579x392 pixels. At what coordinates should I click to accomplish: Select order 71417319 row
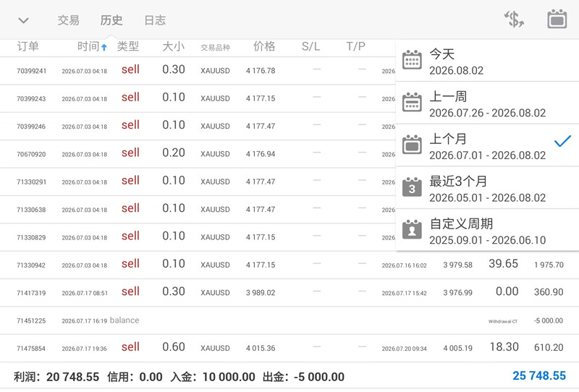(289, 293)
